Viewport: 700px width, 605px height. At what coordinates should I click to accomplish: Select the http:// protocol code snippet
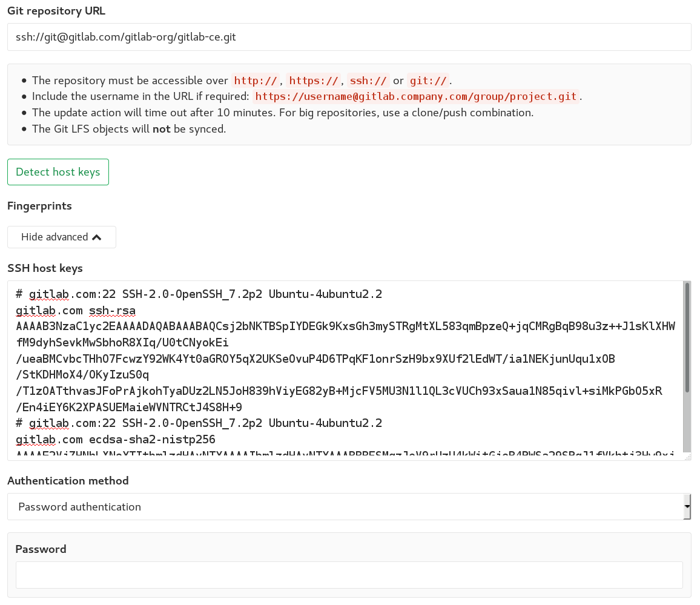coord(255,80)
